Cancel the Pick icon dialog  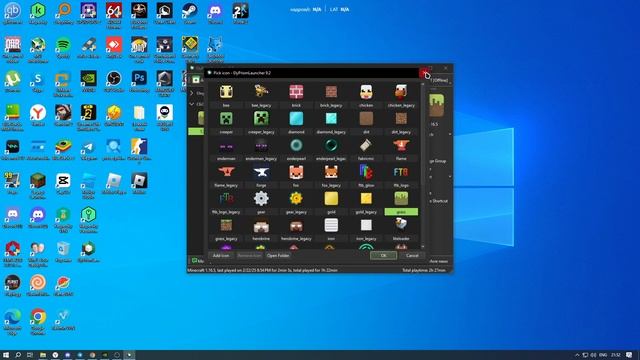click(x=412, y=256)
